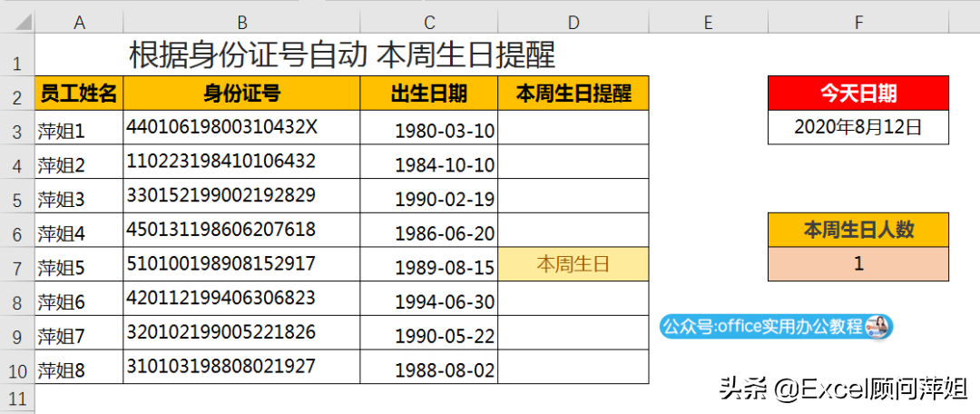Select column D header
Viewport: 980px width, 414px height.
point(573,23)
